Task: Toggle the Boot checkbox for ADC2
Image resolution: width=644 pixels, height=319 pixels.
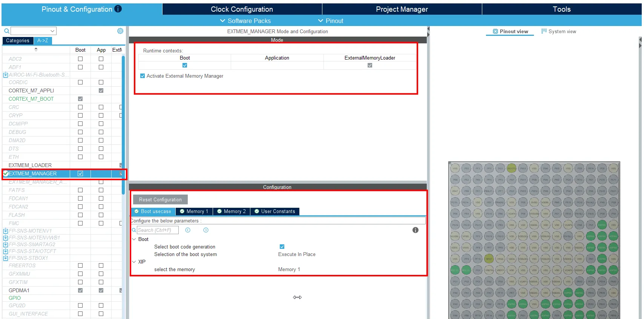Action: click(80, 59)
